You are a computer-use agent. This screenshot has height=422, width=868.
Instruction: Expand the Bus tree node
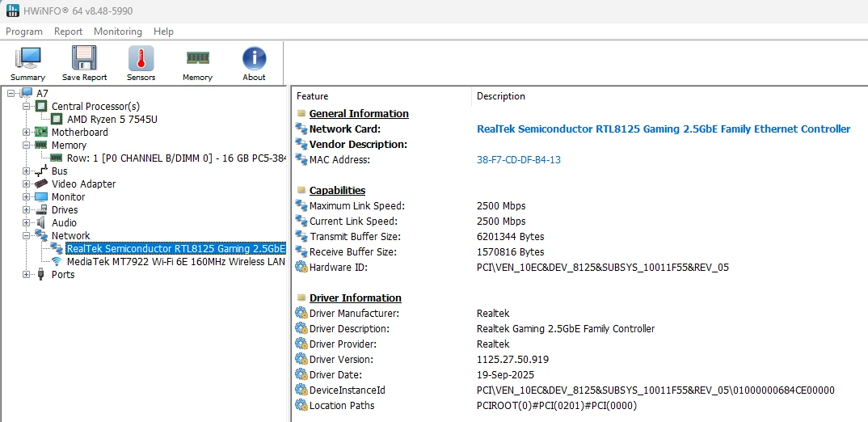[26, 171]
